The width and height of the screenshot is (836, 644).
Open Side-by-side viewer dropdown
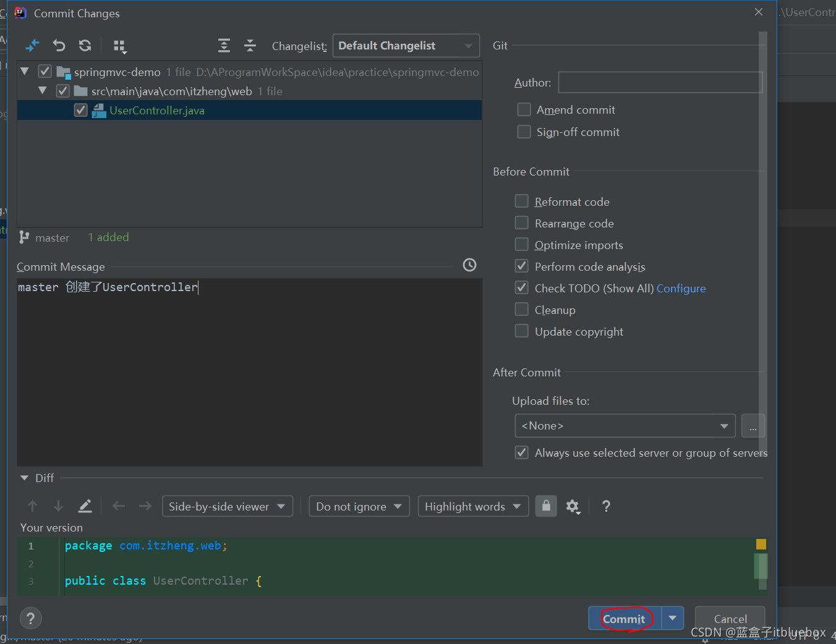coord(227,506)
